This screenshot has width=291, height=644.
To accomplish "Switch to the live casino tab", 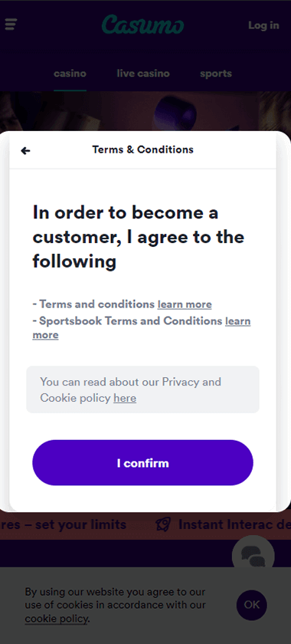I will tap(143, 74).
